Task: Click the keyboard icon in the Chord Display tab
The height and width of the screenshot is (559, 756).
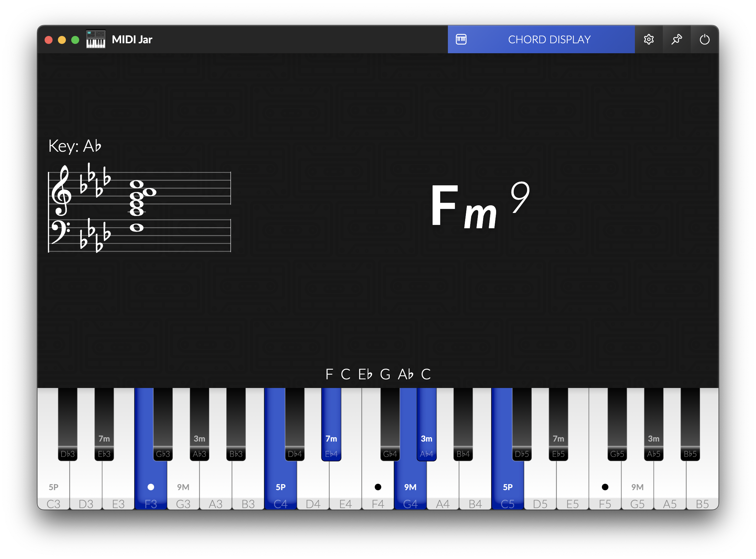Action: tap(461, 40)
